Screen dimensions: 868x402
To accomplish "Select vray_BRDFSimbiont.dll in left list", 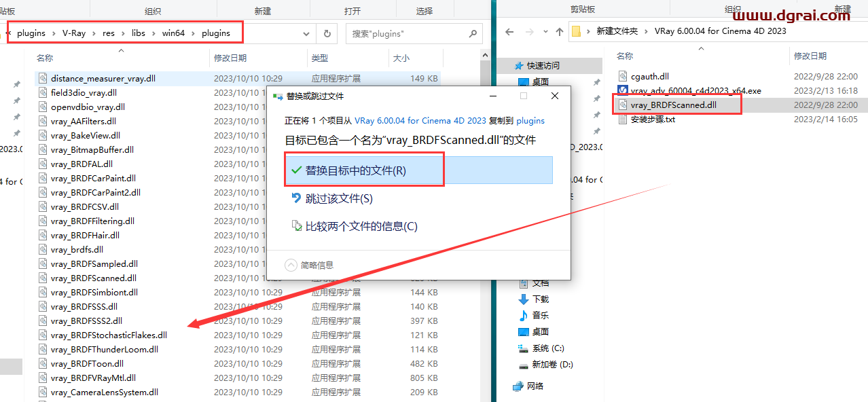I will coord(94,292).
